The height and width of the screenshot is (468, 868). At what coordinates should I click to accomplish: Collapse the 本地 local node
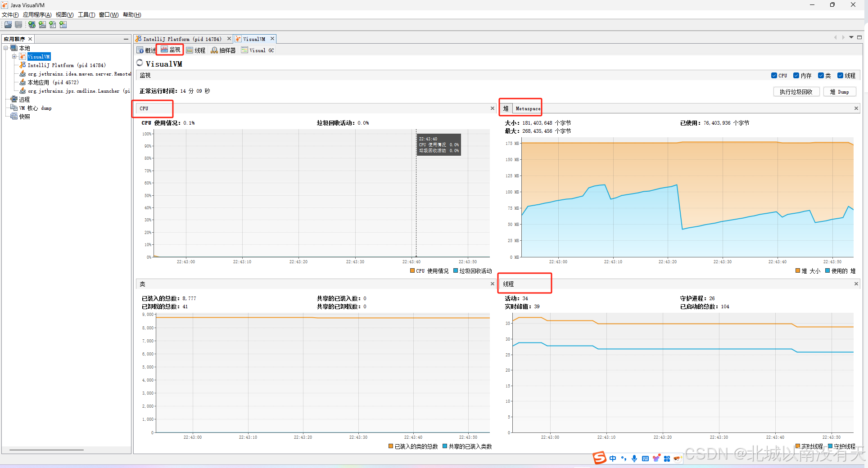[x=6, y=48]
